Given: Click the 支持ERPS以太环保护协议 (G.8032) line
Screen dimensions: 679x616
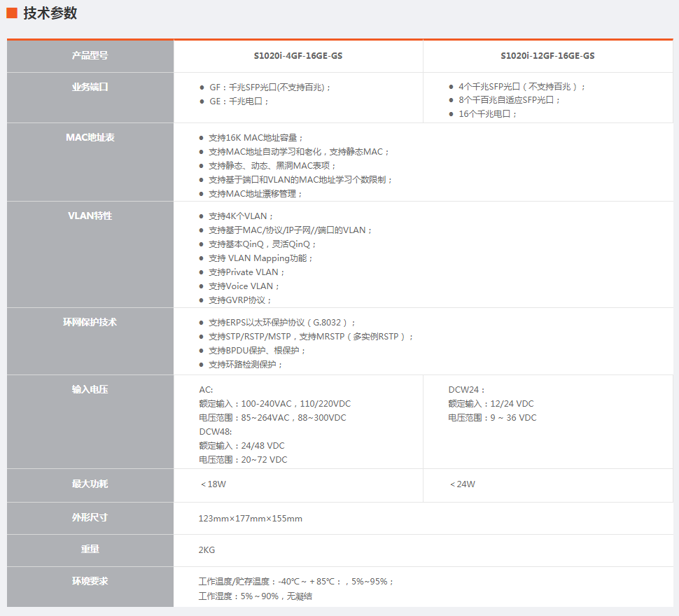Looking at the screenshot, I should pos(282,323).
